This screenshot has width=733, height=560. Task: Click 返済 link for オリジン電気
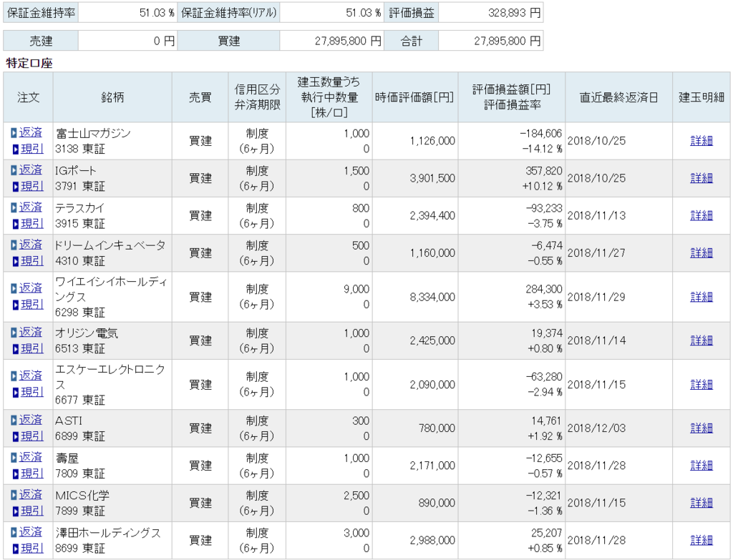pyautogui.click(x=30, y=333)
